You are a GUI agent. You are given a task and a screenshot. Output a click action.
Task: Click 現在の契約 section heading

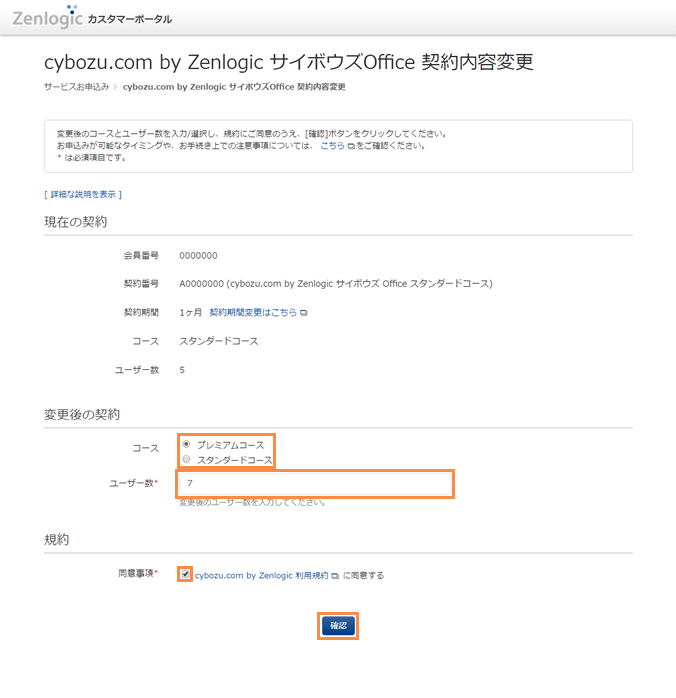75,222
